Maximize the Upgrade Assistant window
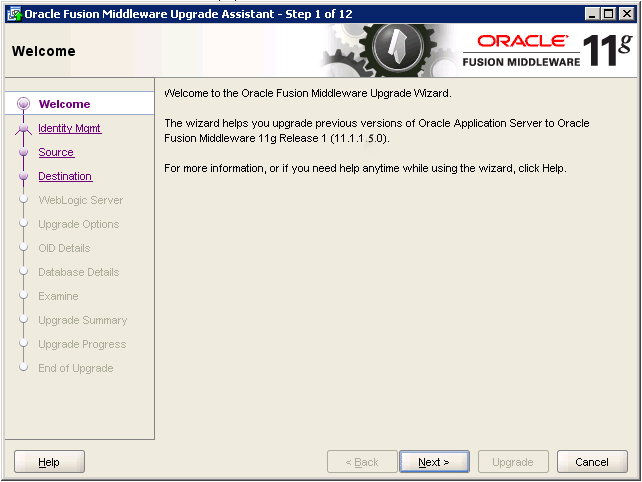 pos(609,14)
